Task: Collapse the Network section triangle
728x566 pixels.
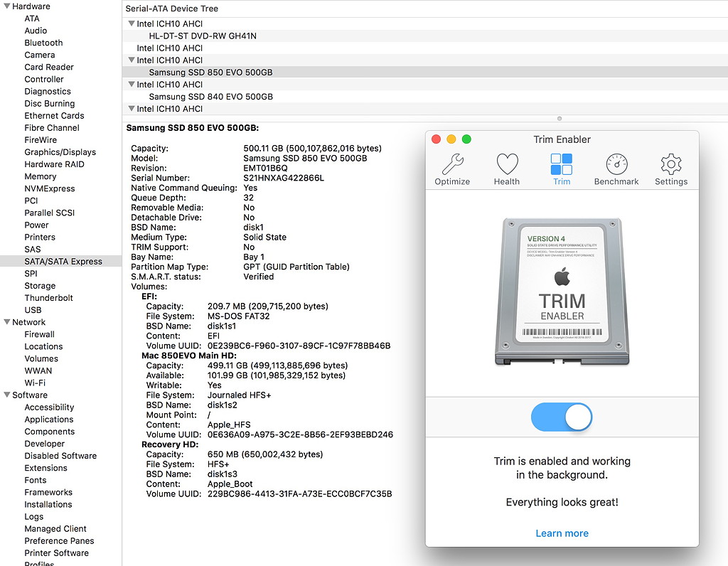Action: point(7,322)
